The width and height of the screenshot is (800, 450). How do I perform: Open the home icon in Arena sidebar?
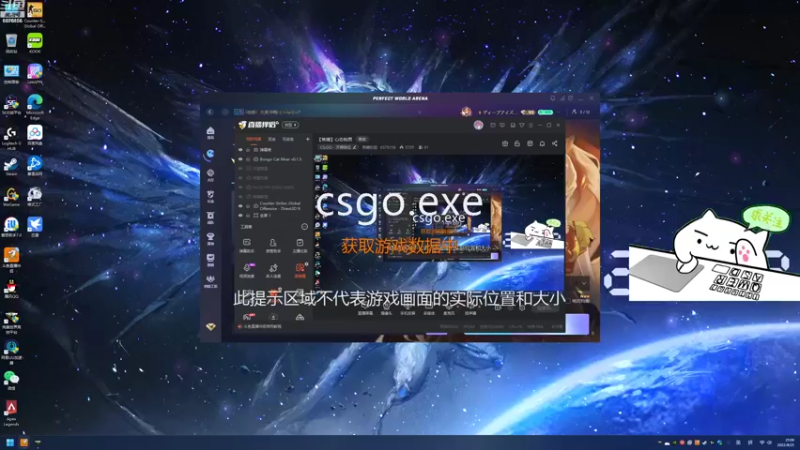pyautogui.click(x=210, y=132)
